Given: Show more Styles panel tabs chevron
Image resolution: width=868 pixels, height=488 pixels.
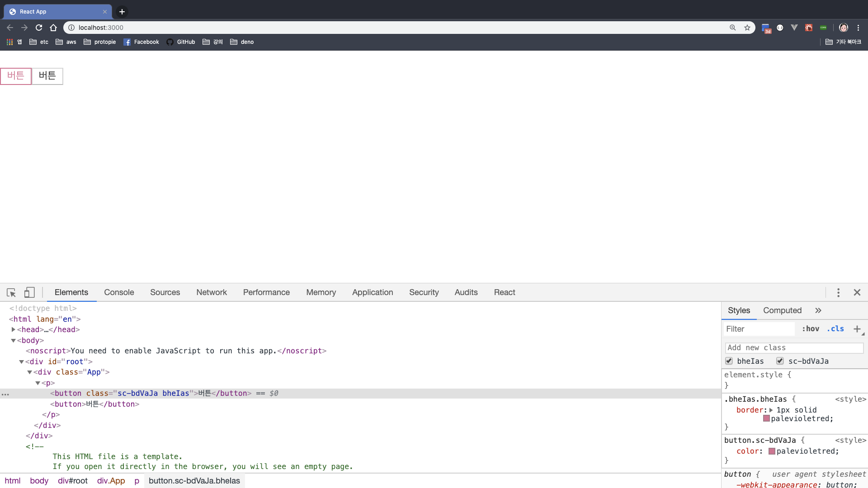Looking at the screenshot, I should coord(818,310).
